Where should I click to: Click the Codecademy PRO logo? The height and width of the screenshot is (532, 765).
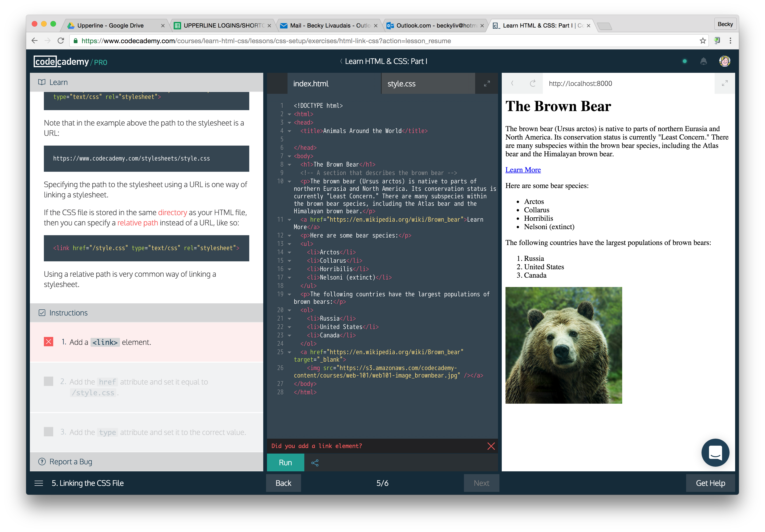[x=70, y=62]
